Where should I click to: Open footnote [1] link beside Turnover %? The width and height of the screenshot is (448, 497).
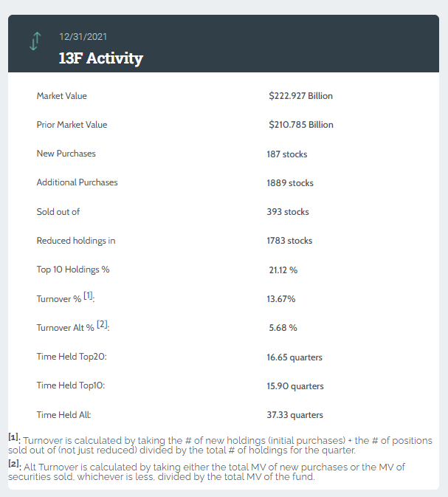(x=88, y=296)
